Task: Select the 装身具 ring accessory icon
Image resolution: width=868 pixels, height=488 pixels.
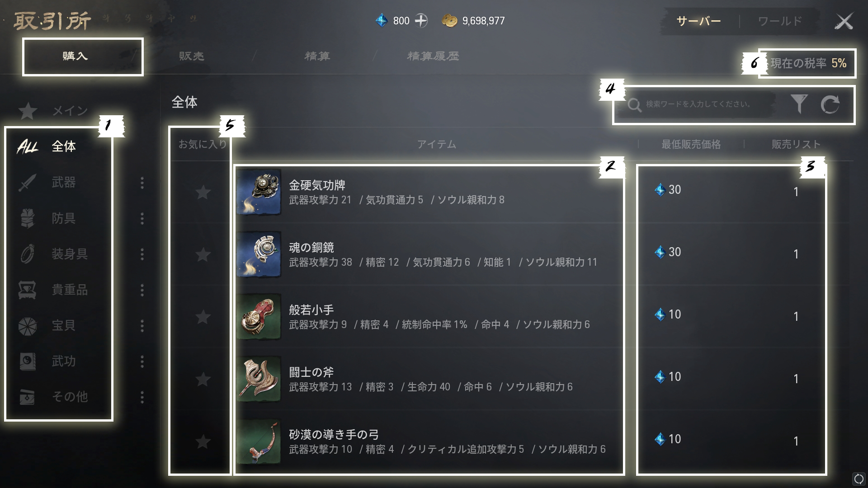Action: pos(27,254)
